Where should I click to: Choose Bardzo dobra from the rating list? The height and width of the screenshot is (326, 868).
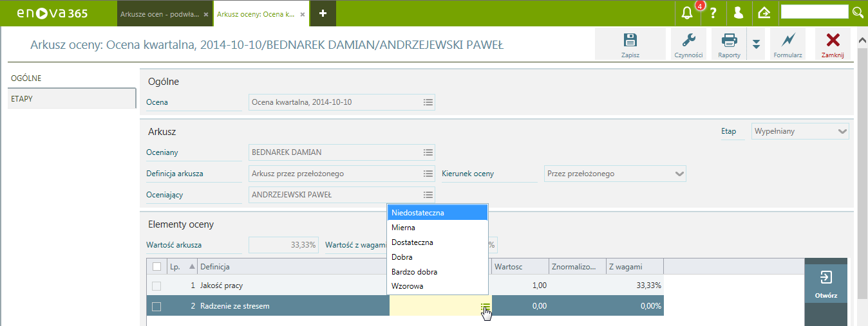(437, 272)
